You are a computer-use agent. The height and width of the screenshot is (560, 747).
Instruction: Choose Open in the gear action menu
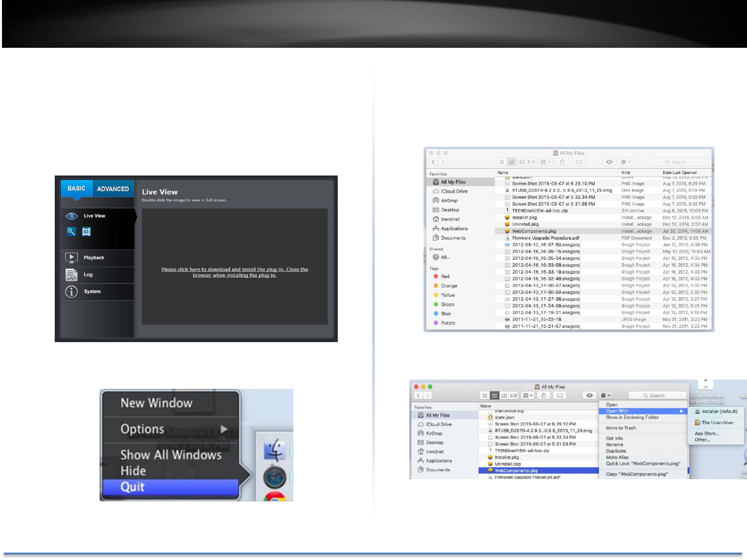point(643,405)
